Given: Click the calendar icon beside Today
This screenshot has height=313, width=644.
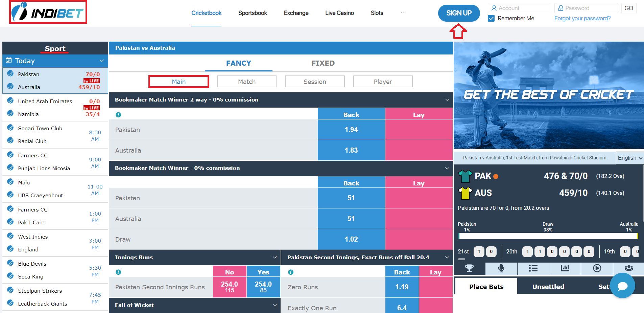Looking at the screenshot, I should 9,60.
